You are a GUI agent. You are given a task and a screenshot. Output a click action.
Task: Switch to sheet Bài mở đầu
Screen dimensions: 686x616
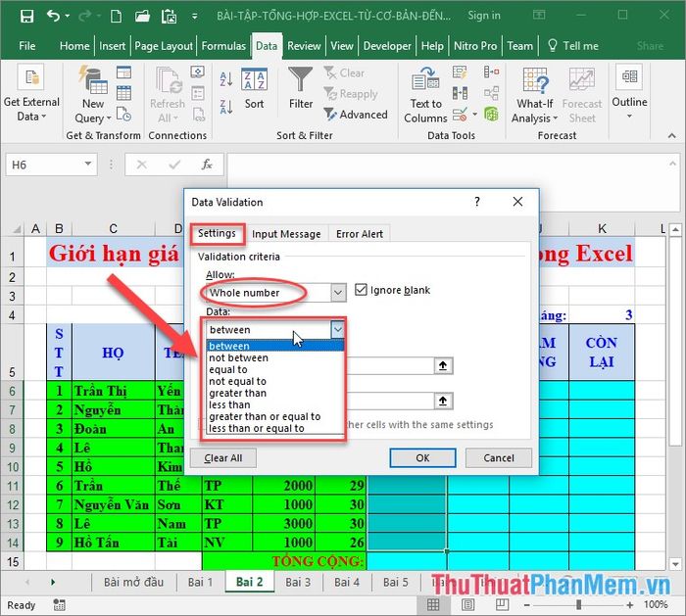(133, 582)
